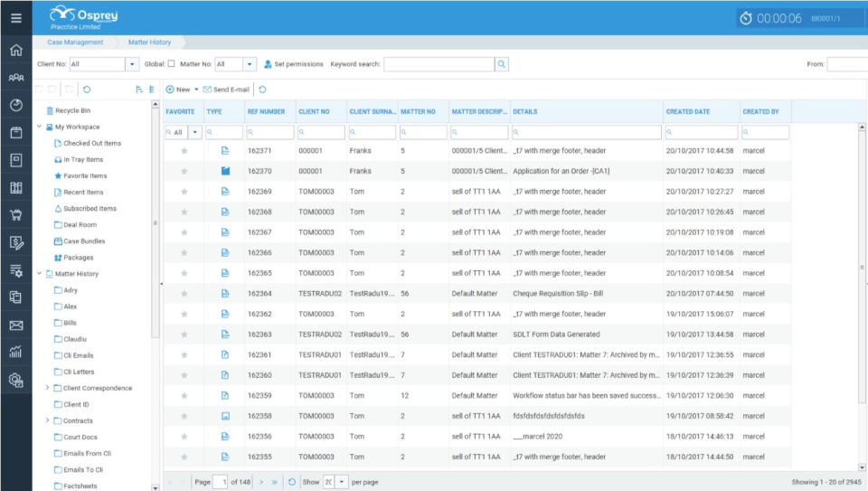This screenshot has width=868, height=491.
Task: Select the Matter History breadcrumb tab
Action: (151, 42)
